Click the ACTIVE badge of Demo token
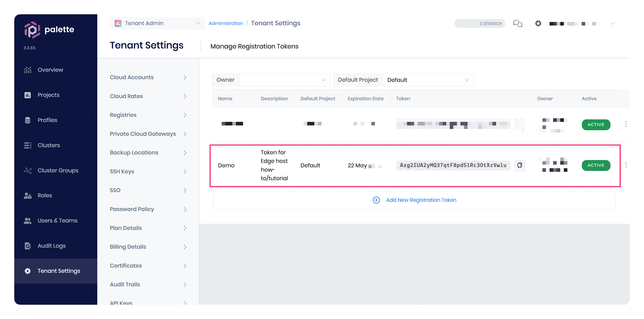This screenshot has width=644, height=319. (x=596, y=165)
